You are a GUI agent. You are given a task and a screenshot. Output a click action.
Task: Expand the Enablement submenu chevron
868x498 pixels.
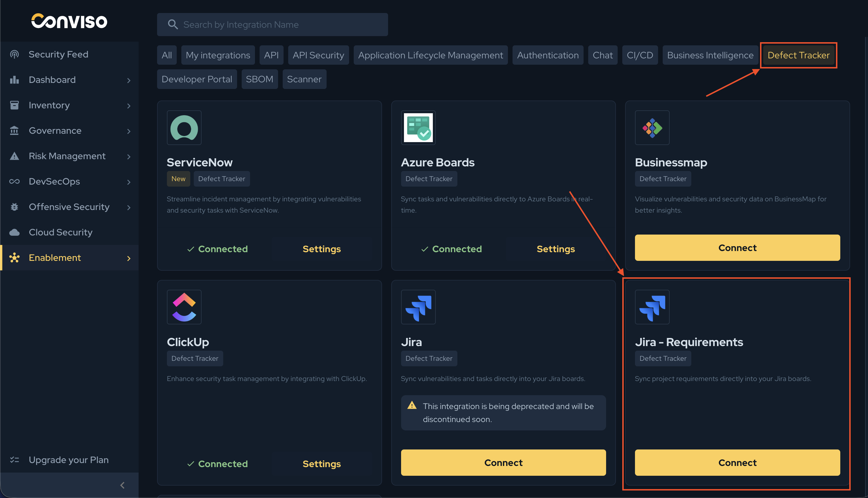click(x=129, y=258)
